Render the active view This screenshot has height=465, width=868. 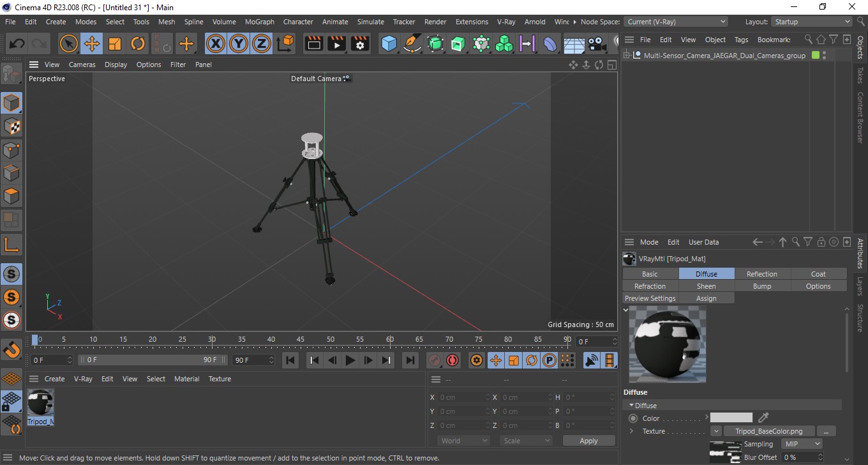(314, 44)
